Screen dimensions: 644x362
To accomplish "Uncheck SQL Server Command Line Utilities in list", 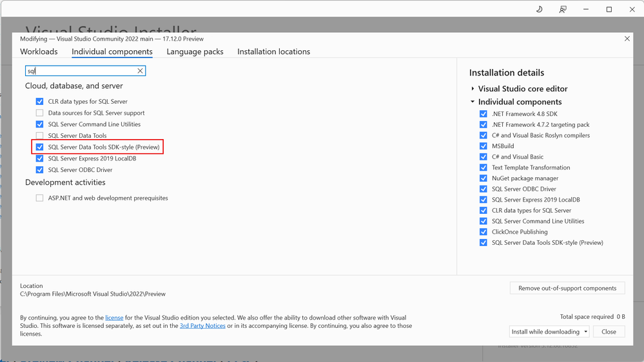I will tap(39, 124).
